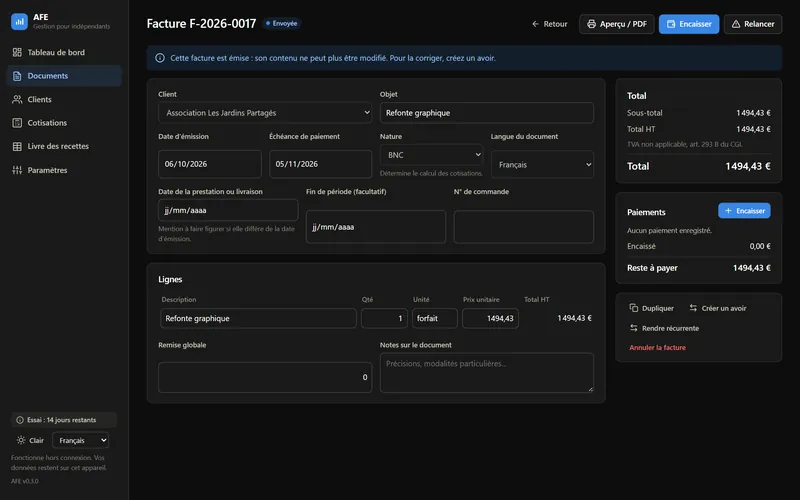
Task: Open Cotisations in sidebar
Action: pos(64,123)
